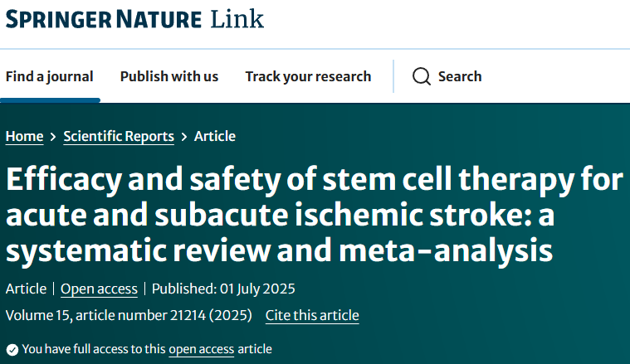
Task: Click the chevron after Scientific Reports breadcrumb
Action: [x=184, y=137]
